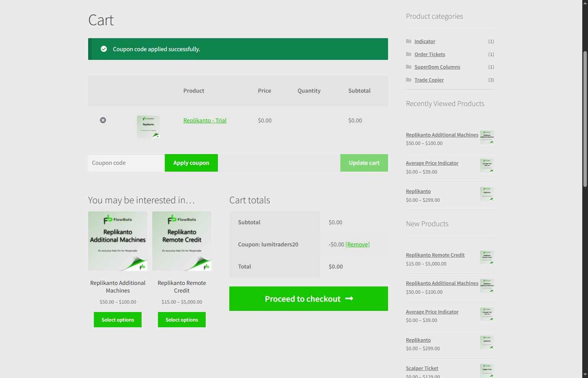Open Replikanto Remote Credit in New Products
This screenshot has height=378, width=588.
435,255
